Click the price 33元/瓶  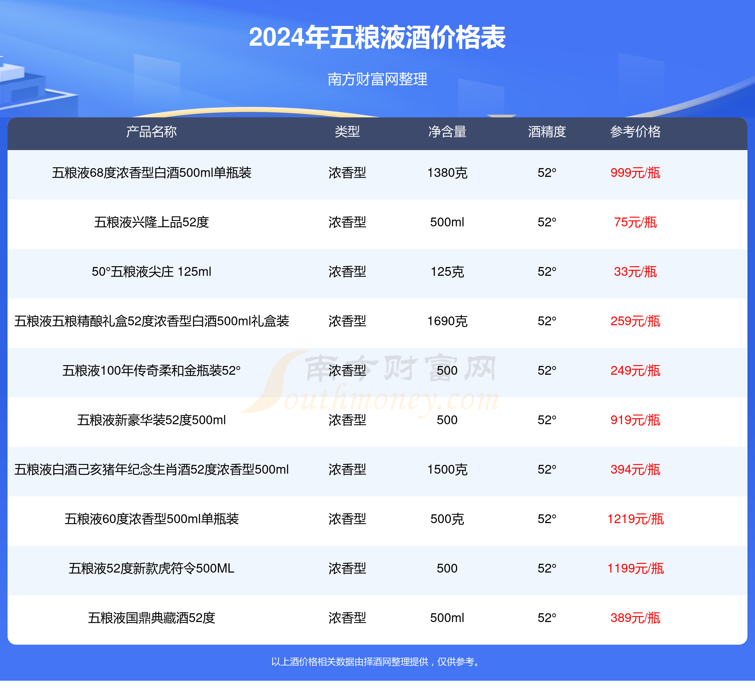tap(635, 272)
